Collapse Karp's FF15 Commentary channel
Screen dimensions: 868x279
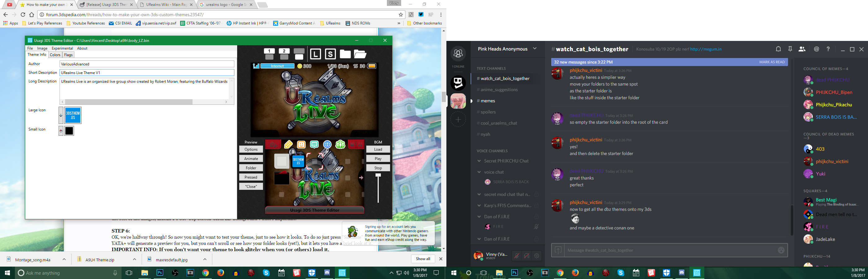click(x=479, y=206)
